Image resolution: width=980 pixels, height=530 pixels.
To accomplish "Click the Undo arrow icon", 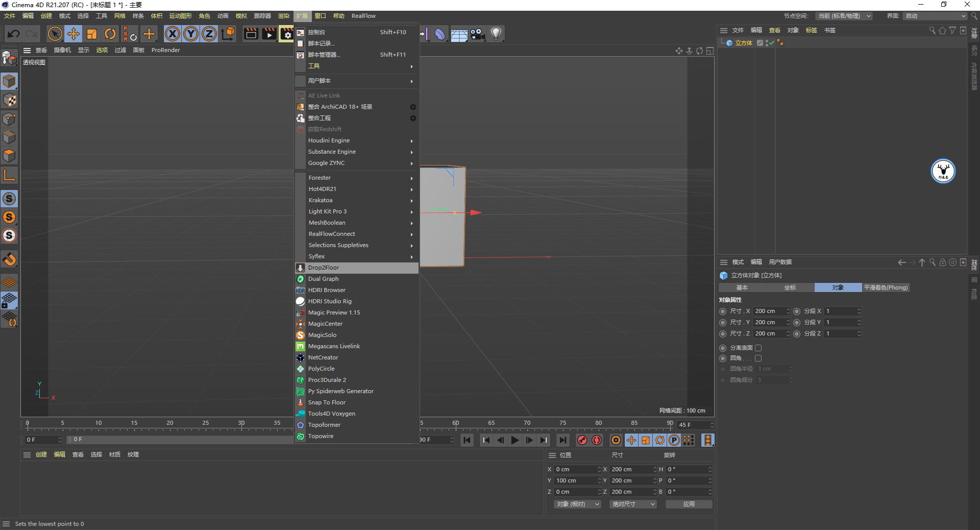I will coord(14,34).
